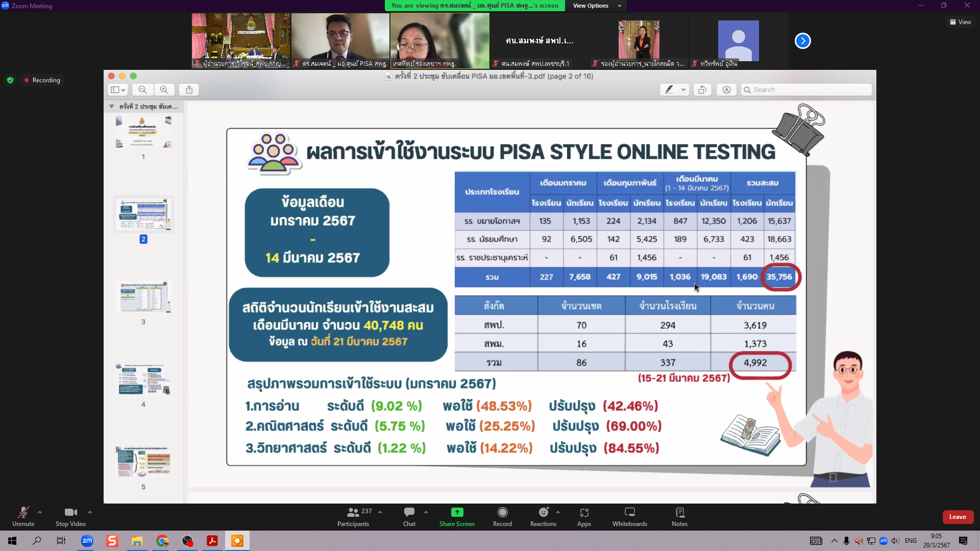
Task: Zoom out in the PDF viewer
Action: tap(142, 90)
